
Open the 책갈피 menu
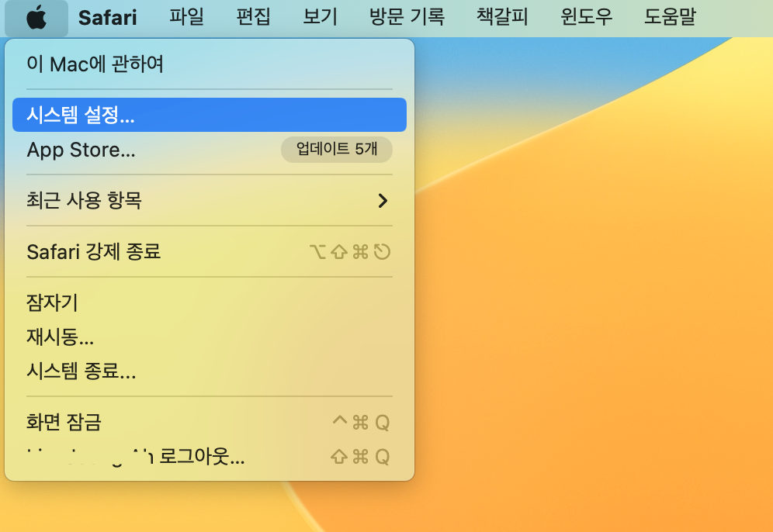point(502,17)
